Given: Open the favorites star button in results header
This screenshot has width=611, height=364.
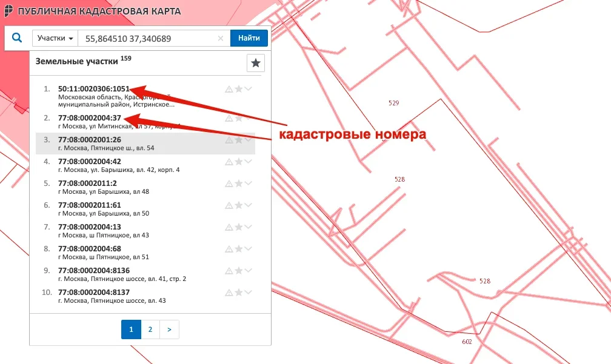Looking at the screenshot, I should point(256,63).
